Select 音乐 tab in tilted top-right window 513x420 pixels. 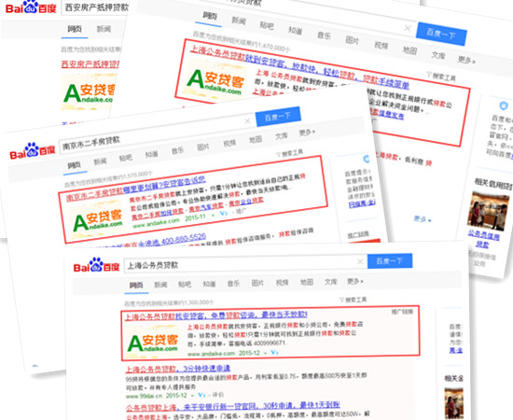pos(325,35)
